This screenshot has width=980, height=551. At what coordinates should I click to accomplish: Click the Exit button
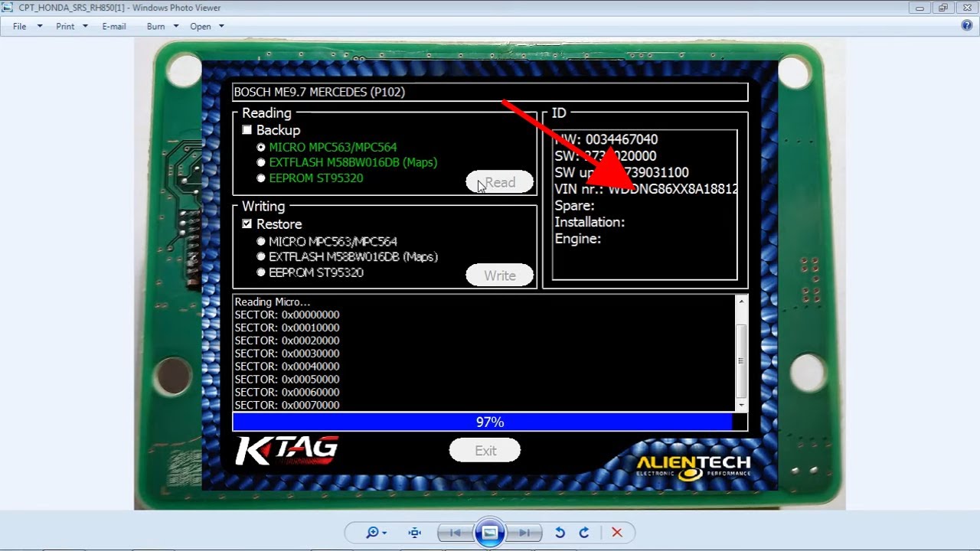(485, 451)
